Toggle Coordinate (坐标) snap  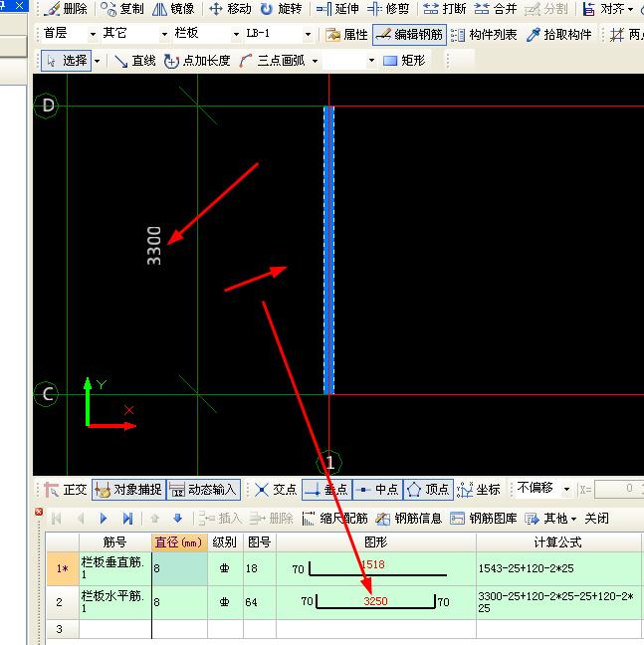(478, 490)
